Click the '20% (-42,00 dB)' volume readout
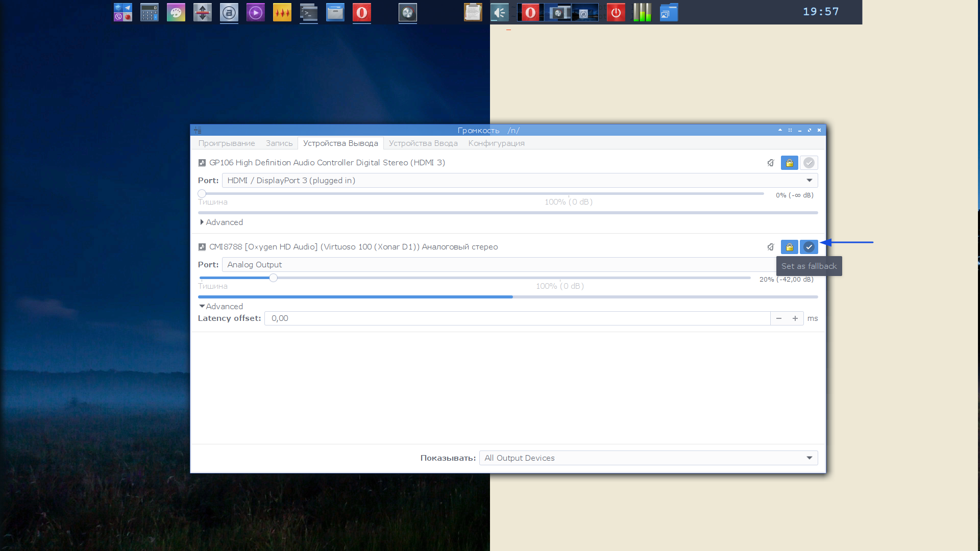This screenshot has width=980, height=551. (787, 280)
